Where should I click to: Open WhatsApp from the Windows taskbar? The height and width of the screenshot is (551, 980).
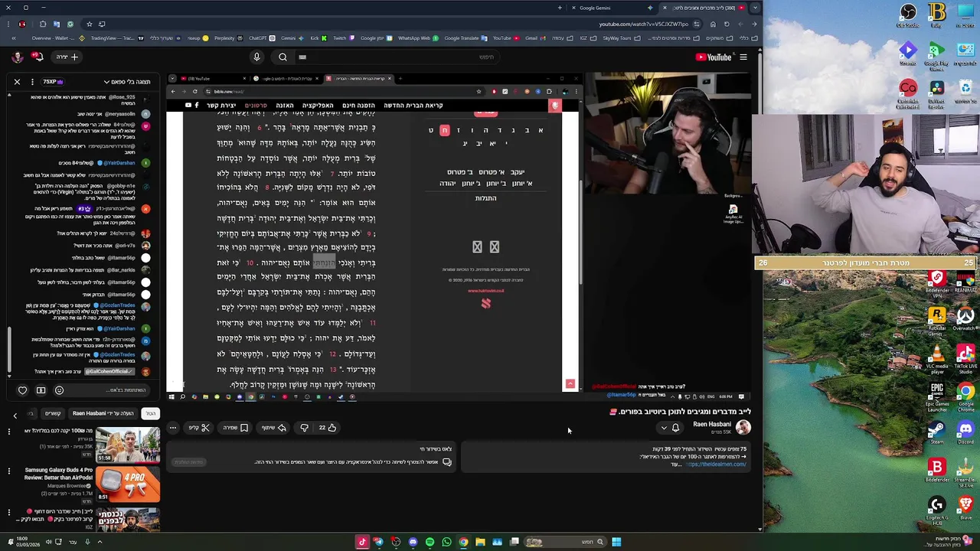(x=446, y=542)
